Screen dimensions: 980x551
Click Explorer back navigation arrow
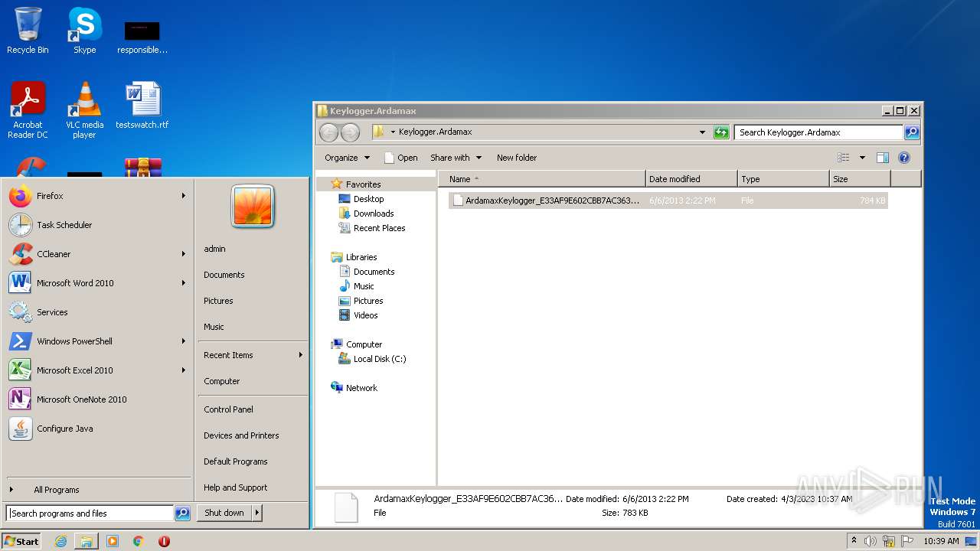click(328, 132)
